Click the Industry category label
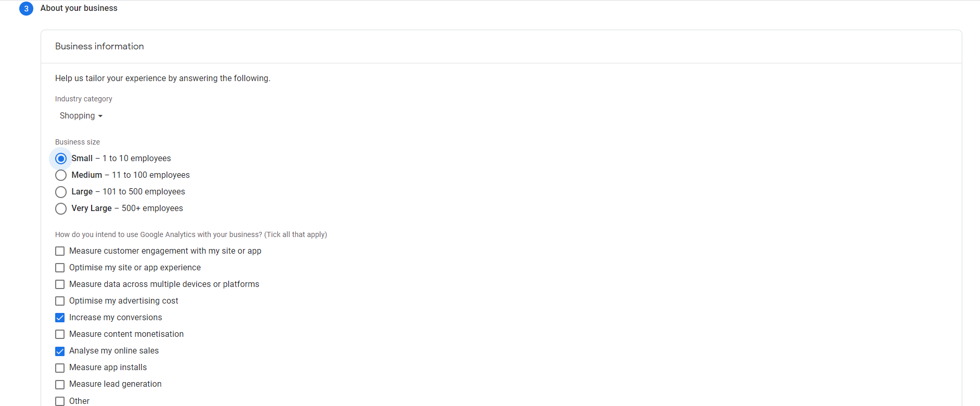980x406 pixels. coord(84,99)
